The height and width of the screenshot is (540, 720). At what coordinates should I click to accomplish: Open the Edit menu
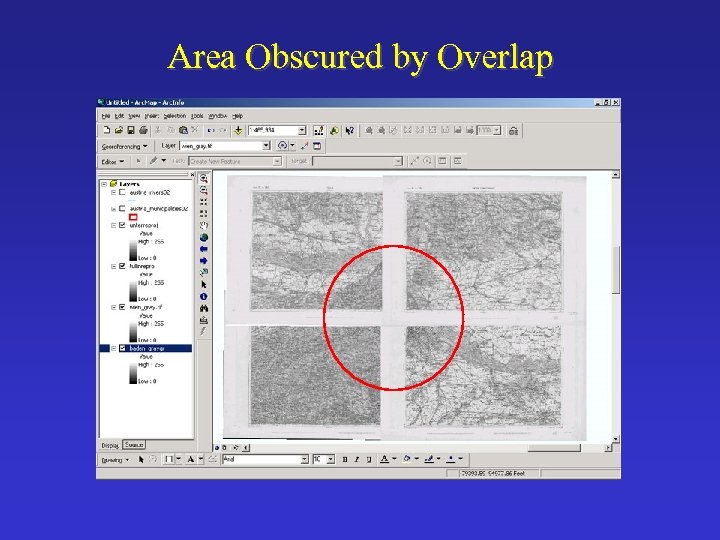119,116
